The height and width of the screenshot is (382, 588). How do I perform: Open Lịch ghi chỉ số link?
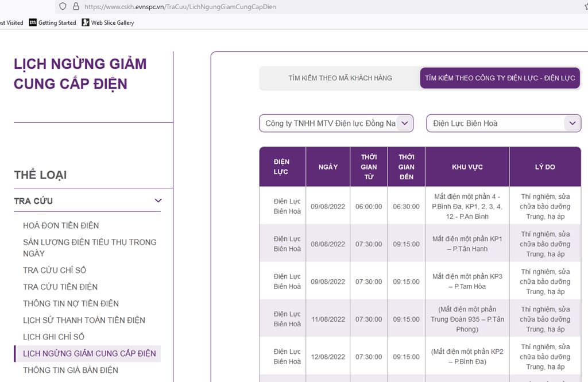click(53, 337)
